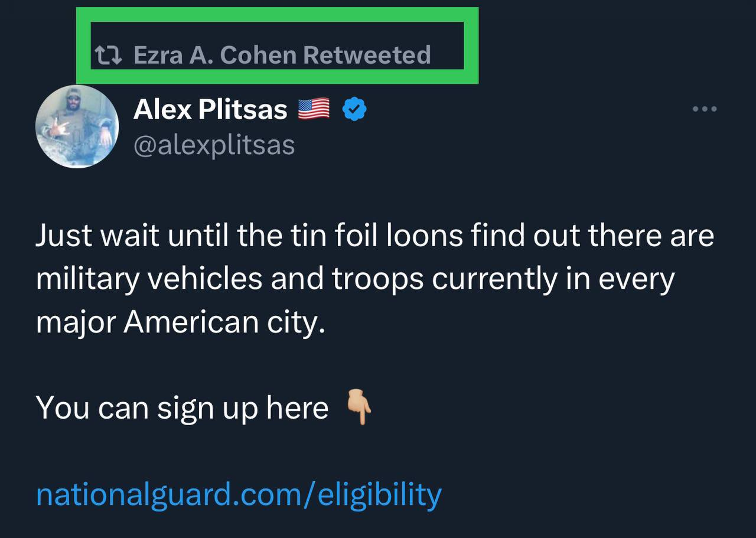Click the tweet line starting "Just wait until"

(x=374, y=236)
